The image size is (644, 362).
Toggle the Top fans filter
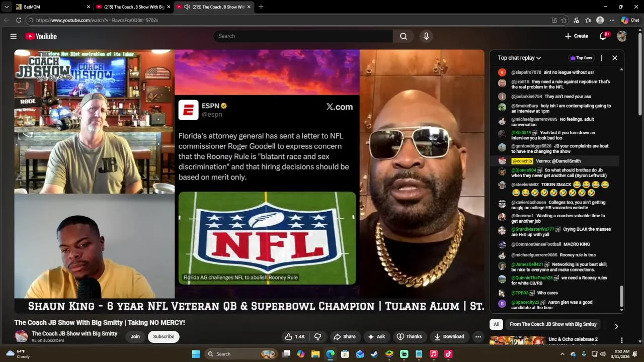pos(581,58)
